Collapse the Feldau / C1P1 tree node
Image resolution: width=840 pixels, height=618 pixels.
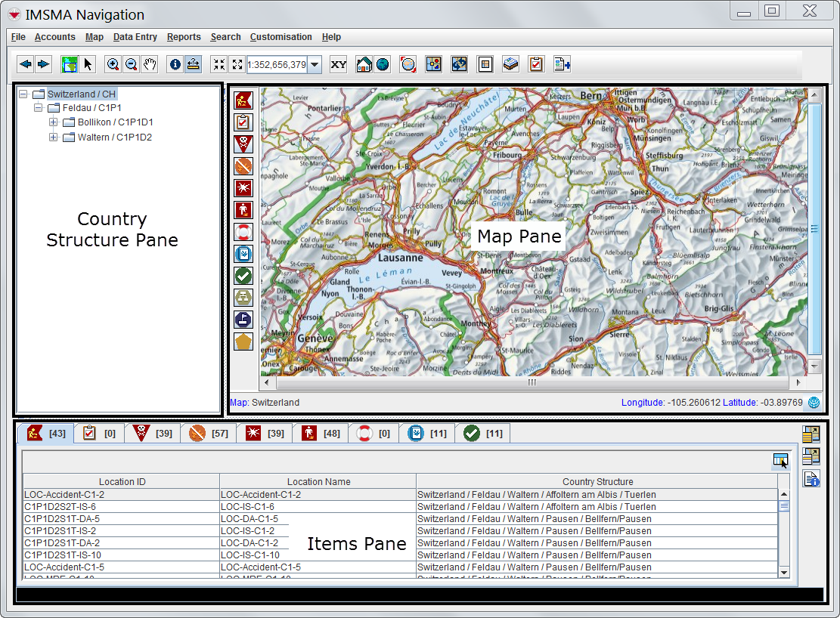(39, 108)
